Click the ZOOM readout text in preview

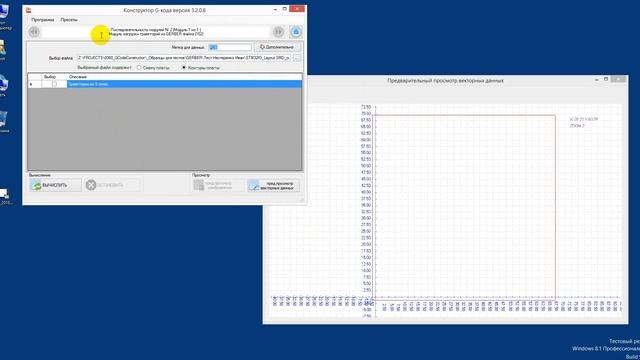[577, 126]
